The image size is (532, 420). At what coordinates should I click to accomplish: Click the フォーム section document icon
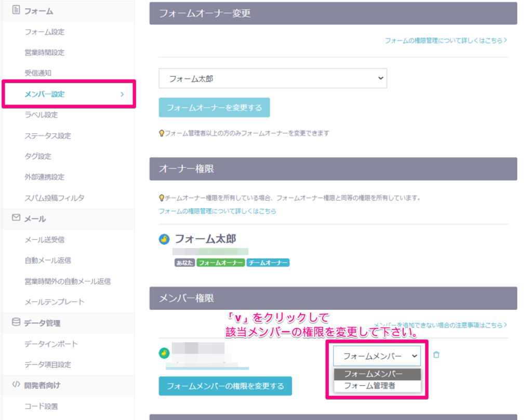pyautogui.click(x=16, y=10)
